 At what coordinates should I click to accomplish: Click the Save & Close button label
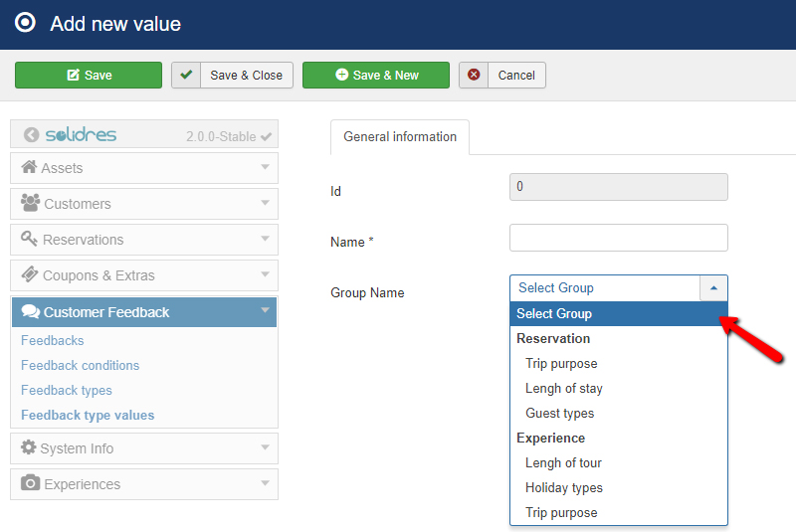tap(246, 75)
